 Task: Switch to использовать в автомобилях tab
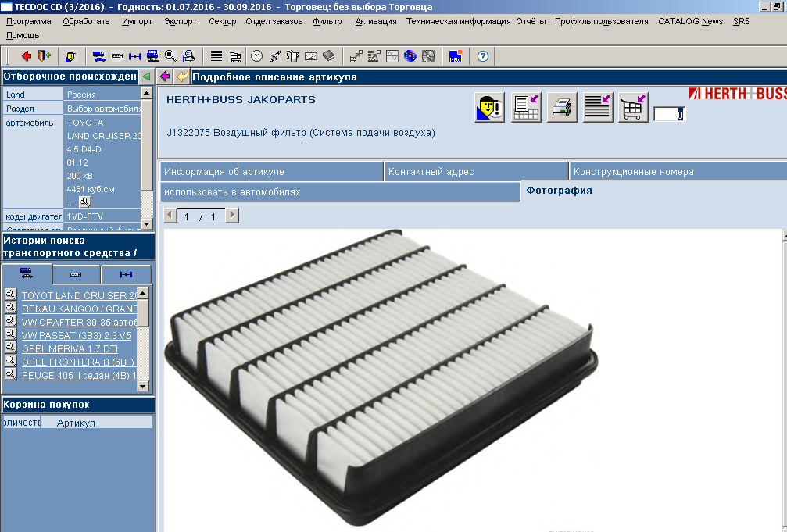pos(340,192)
